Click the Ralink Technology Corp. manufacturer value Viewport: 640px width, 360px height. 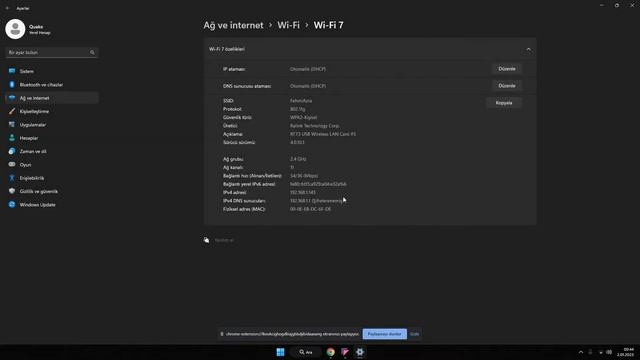pyautogui.click(x=314, y=126)
